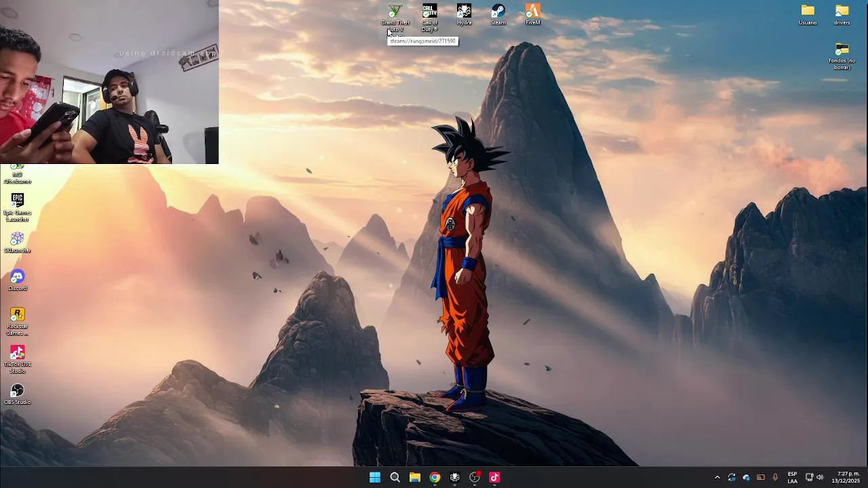868x488 pixels.
Task: Select the Epic Games Launcher shortcut
Action: click(x=18, y=207)
